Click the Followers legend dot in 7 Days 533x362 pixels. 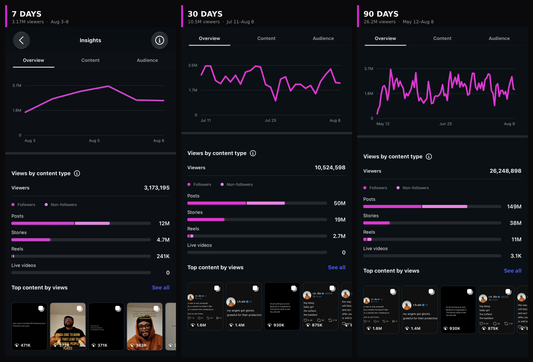pos(13,205)
